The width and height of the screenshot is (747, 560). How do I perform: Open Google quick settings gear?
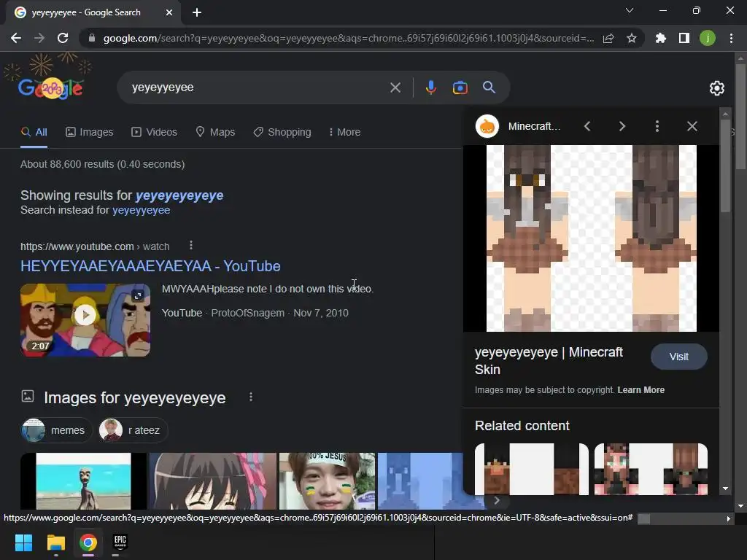716,88
